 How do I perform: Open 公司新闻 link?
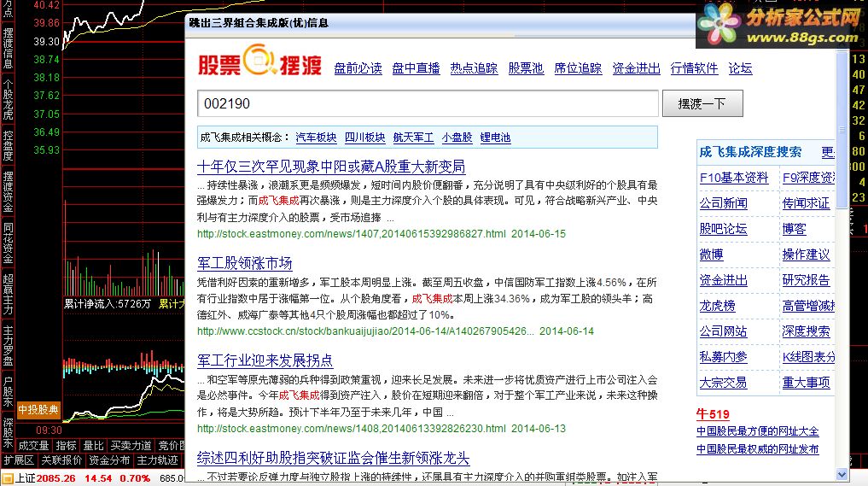point(724,203)
